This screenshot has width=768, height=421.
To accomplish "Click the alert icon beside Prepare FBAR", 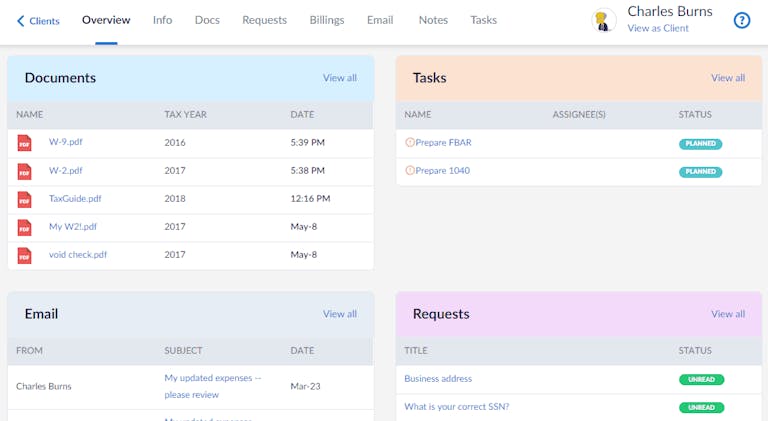I will click(409, 143).
